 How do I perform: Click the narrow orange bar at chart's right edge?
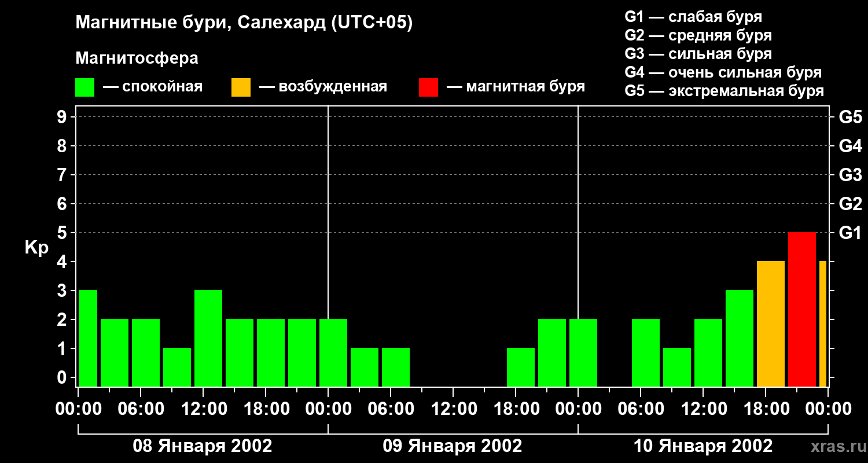click(x=823, y=324)
